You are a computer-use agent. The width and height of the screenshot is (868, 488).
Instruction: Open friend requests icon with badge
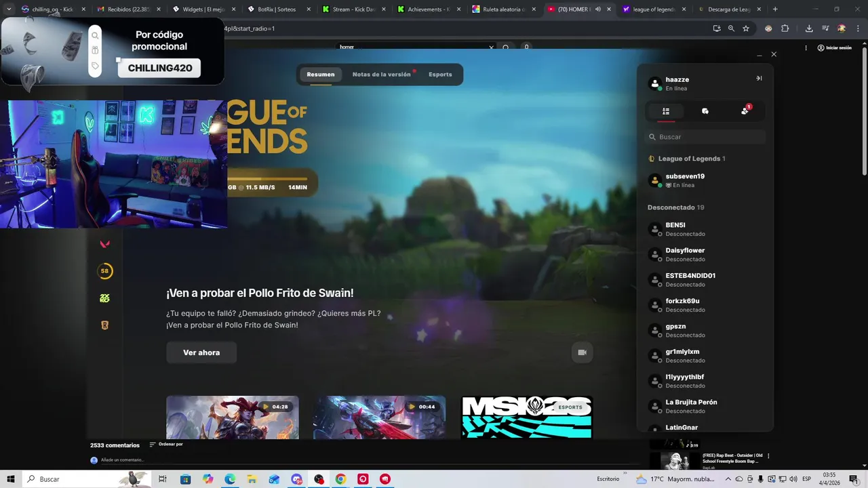(x=745, y=110)
